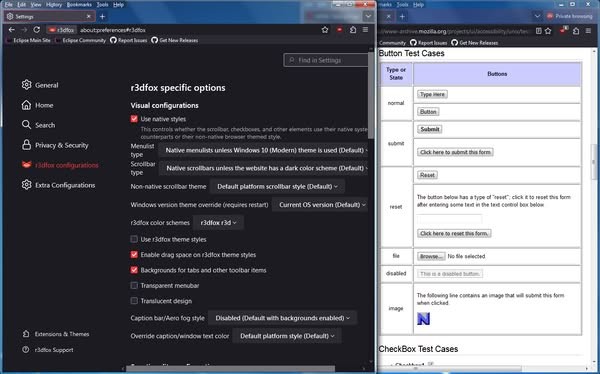Open Caption bar/Aero fog style dropdown
This screenshot has height=374, width=600.
click(282, 318)
